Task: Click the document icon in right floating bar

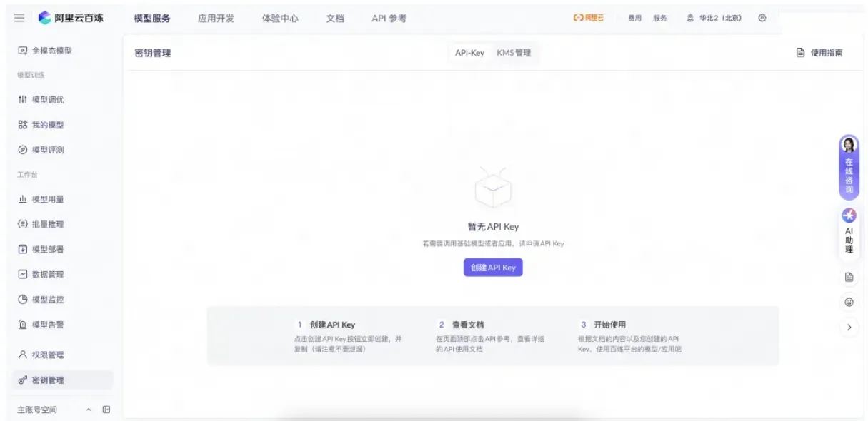Action: pos(849,277)
